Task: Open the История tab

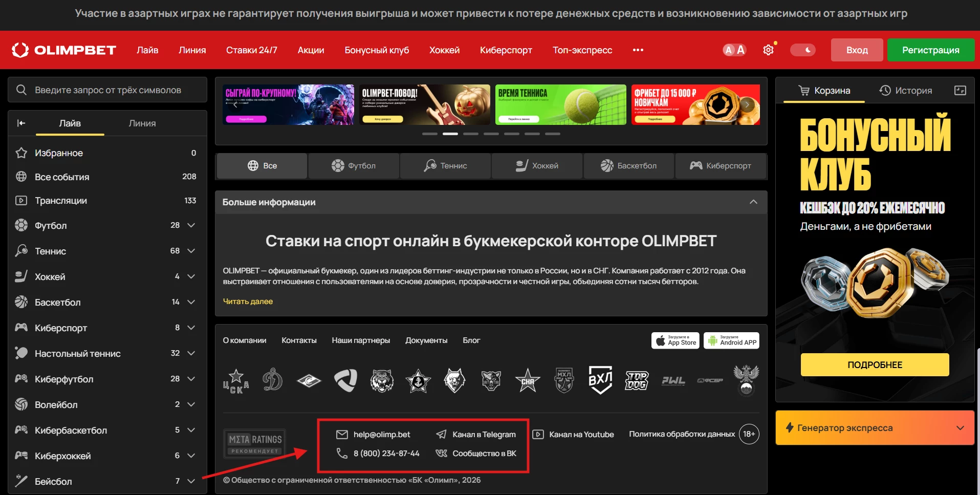Action: click(x=906, y=91)
